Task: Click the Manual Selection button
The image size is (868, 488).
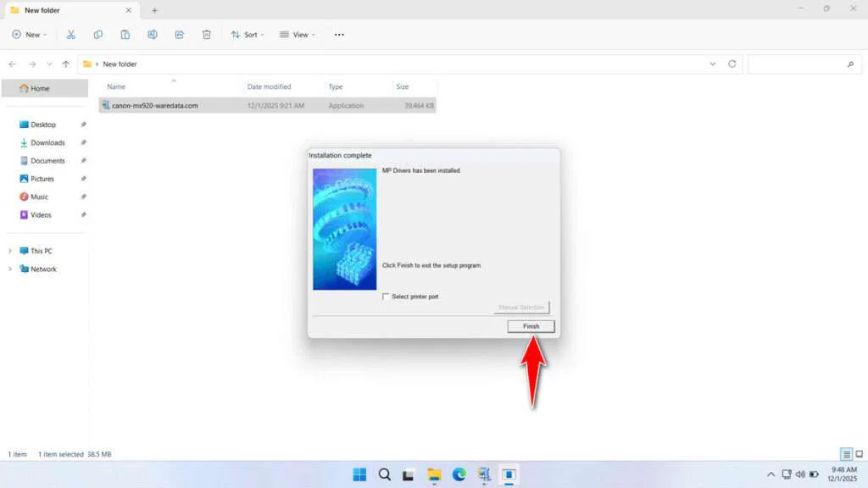Action: (523, 307)
